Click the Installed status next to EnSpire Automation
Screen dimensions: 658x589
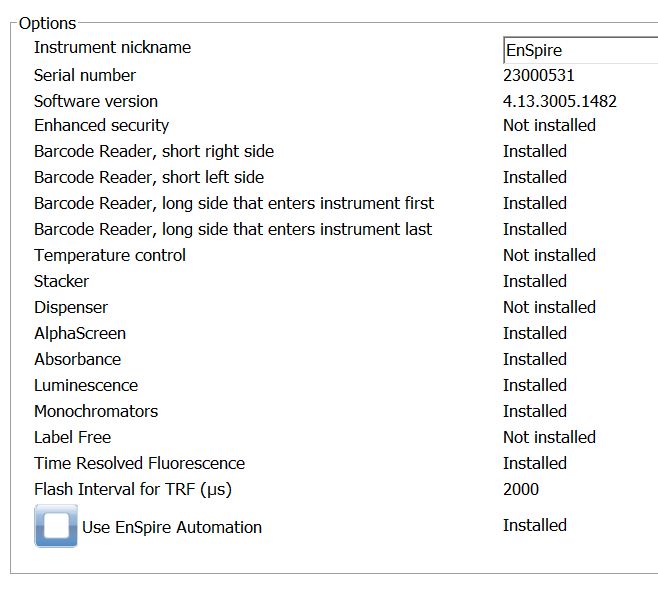tap(534, 525)
